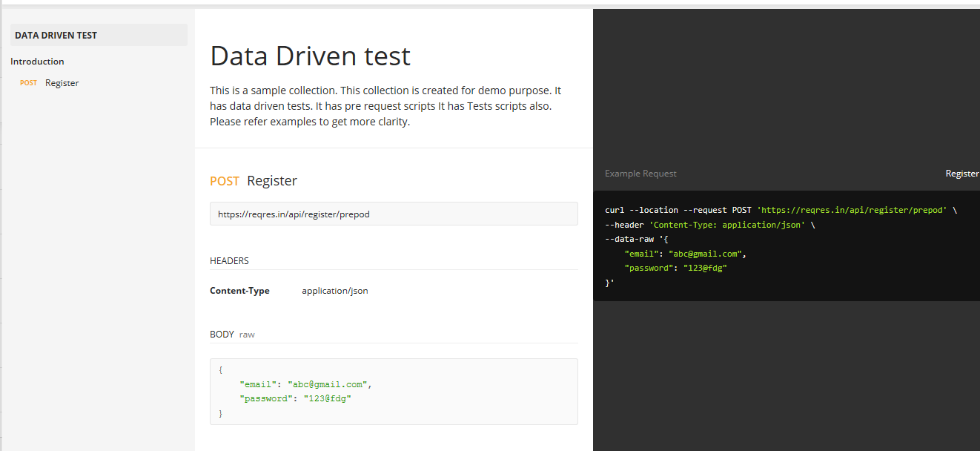Click the --header Content-Type line in curl

[x=710, y=224]
